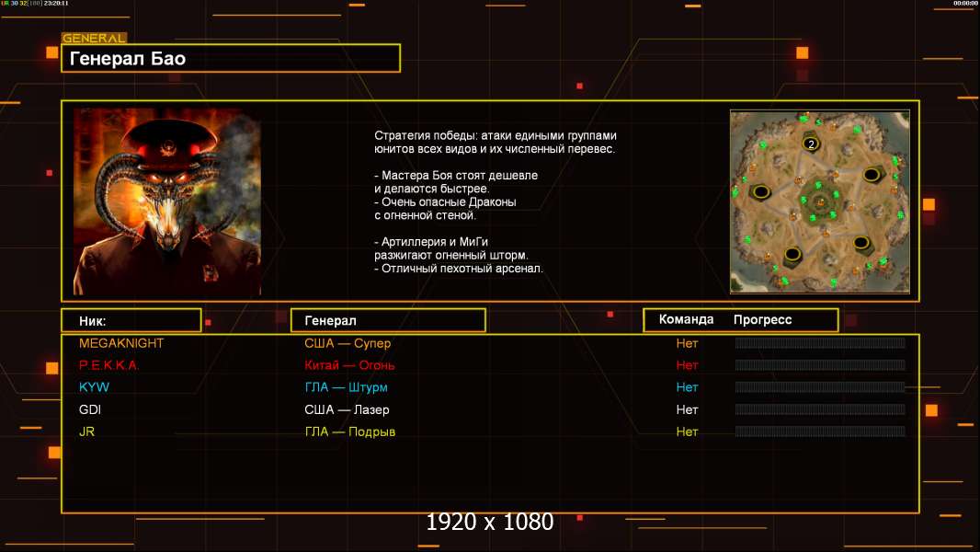This screenshot has height=552, width=980.
Task: Select the Генерал Бао title field
Action: (231, 59)
